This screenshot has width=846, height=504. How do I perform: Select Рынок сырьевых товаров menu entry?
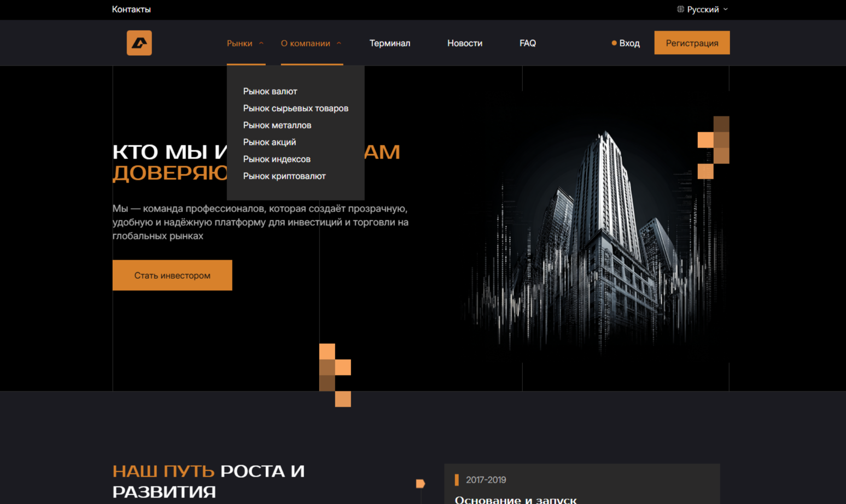tap(296, 108)
